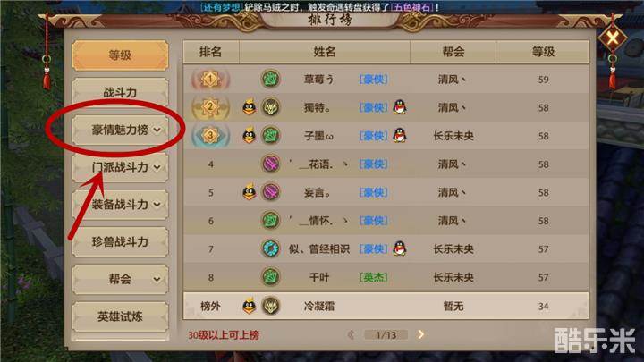The height and width of the screenshot is (362, 644).
Task: Click the sect icon beside 冷凝霜
Action: (x=270, y=306)
